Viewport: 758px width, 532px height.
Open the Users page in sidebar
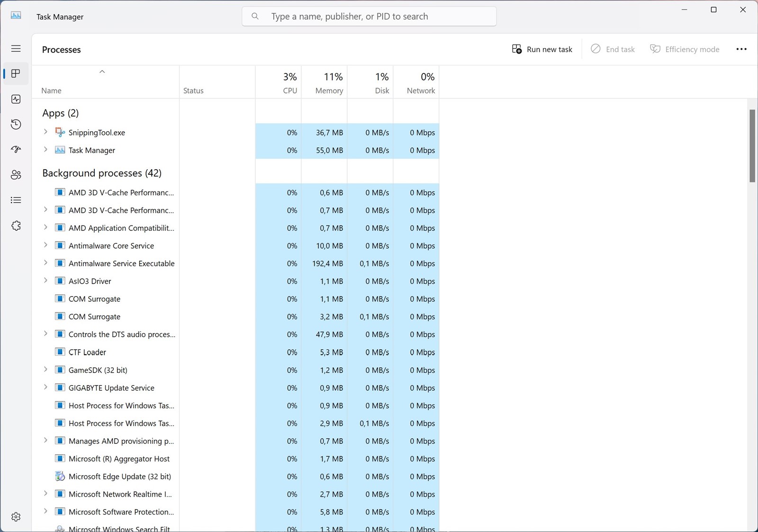pyautogui.click(x=16, y=175)
